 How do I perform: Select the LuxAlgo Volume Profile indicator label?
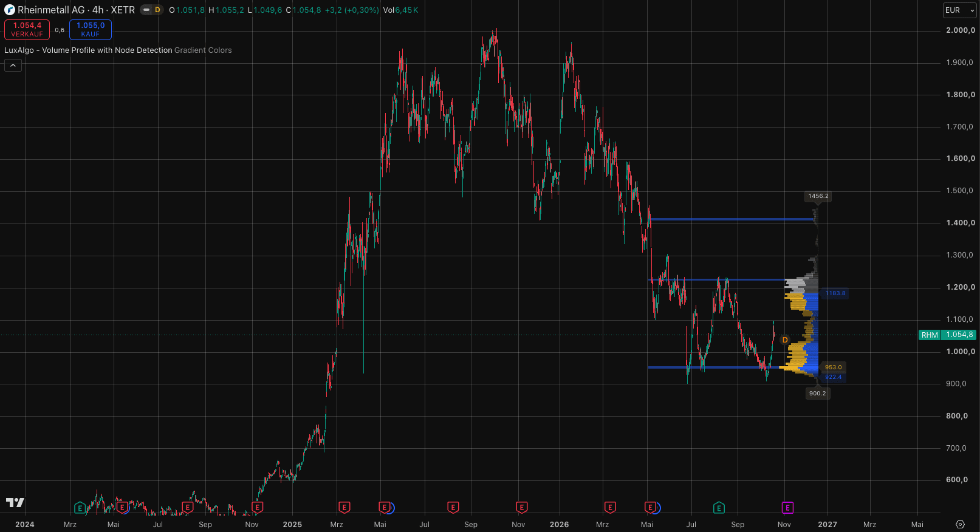click(x=88, y=50)
